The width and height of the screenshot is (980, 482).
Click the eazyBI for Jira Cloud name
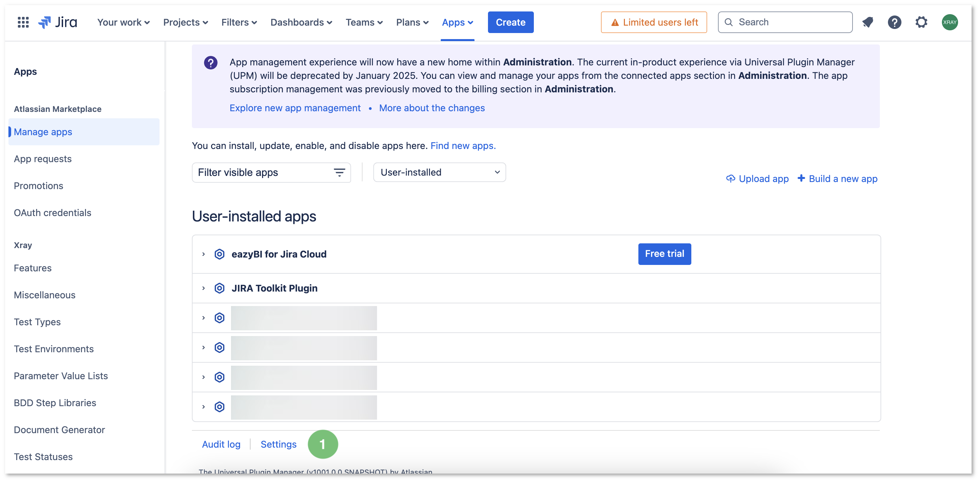coord(279,254)
